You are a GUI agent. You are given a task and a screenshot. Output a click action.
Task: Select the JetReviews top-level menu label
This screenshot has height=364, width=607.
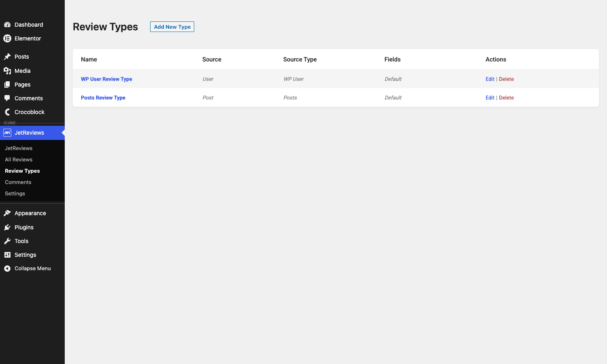30,133
